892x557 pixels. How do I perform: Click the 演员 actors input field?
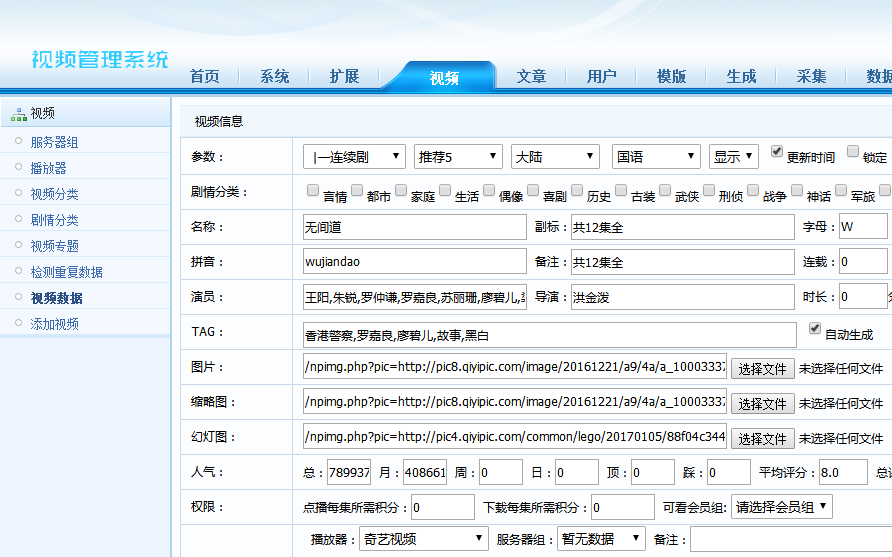click(x=415, y=297)
